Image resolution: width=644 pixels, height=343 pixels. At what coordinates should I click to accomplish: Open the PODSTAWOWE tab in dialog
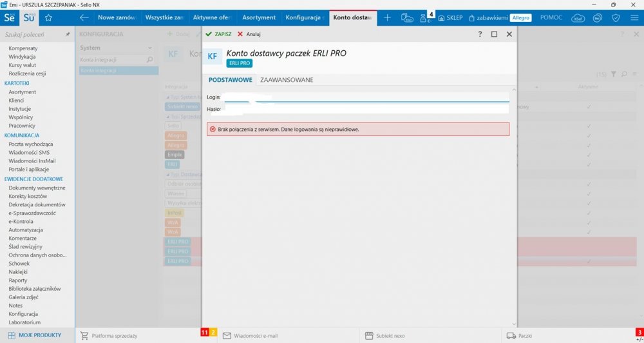(x=231, y=80)
